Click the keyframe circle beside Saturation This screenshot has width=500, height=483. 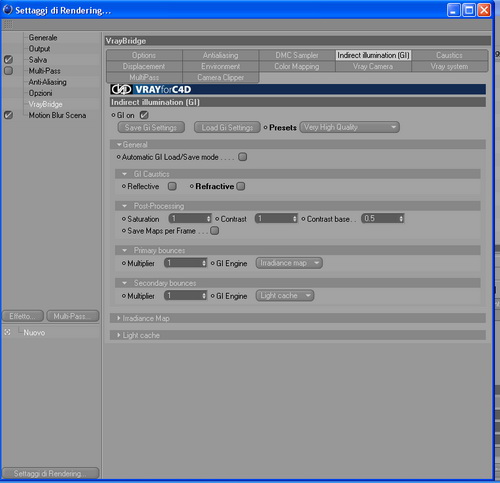point(124,219)
